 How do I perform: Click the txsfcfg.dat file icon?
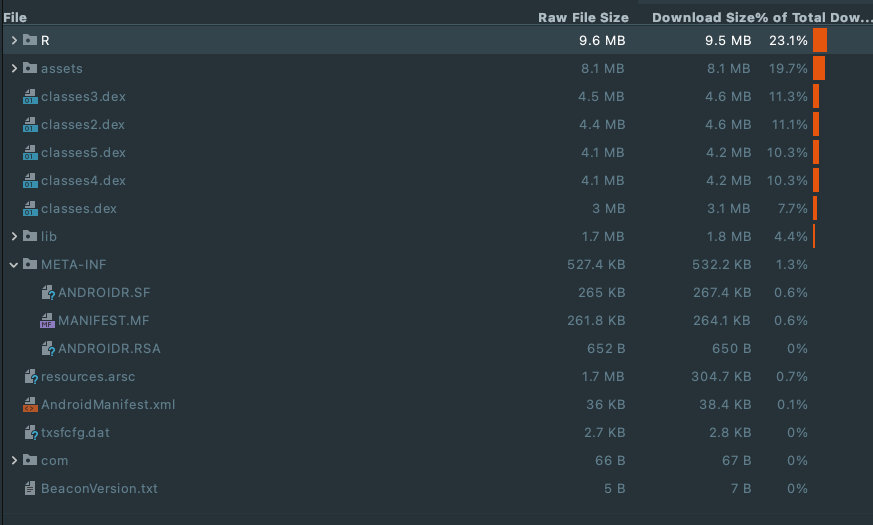pos(31,433)
